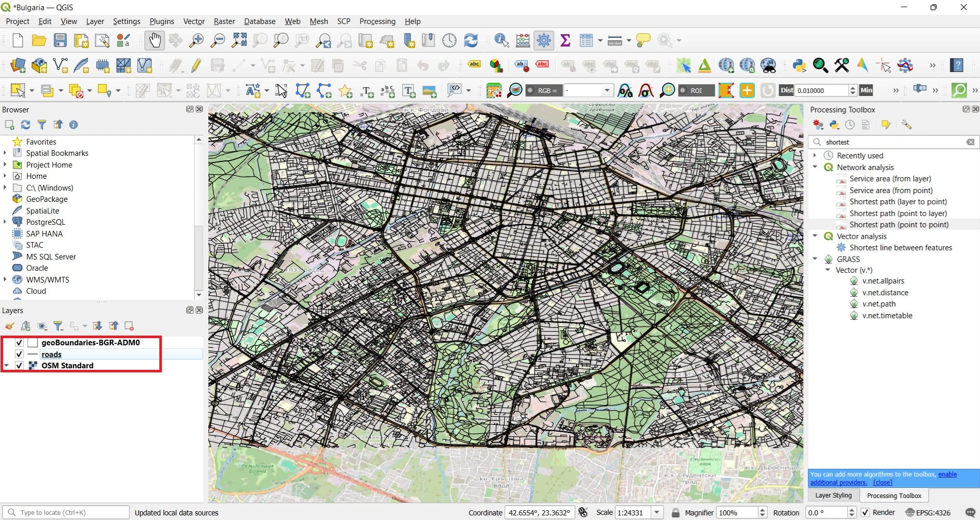Open the Python console icon
Image resolution: width=980 pixels, height=520 pixels.
pyautogui.click(x=799, y=65)
